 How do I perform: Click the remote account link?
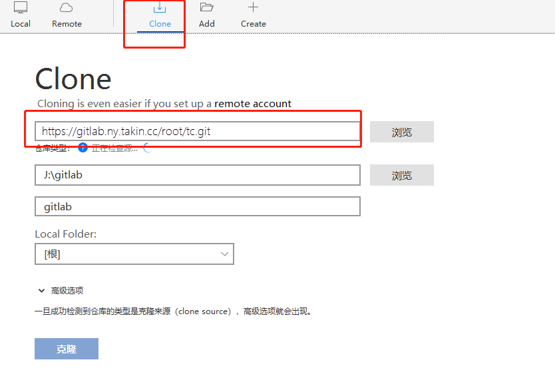(252, 104)
